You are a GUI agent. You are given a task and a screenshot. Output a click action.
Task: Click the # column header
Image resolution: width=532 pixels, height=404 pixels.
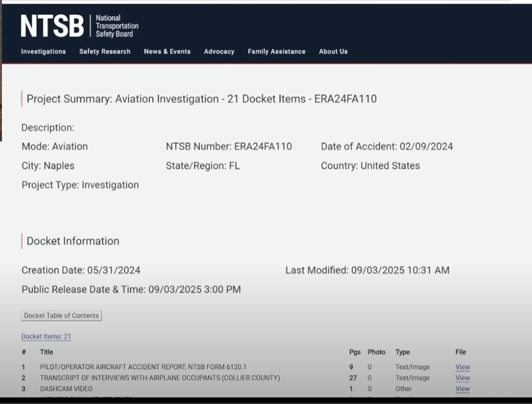(24, 352)
